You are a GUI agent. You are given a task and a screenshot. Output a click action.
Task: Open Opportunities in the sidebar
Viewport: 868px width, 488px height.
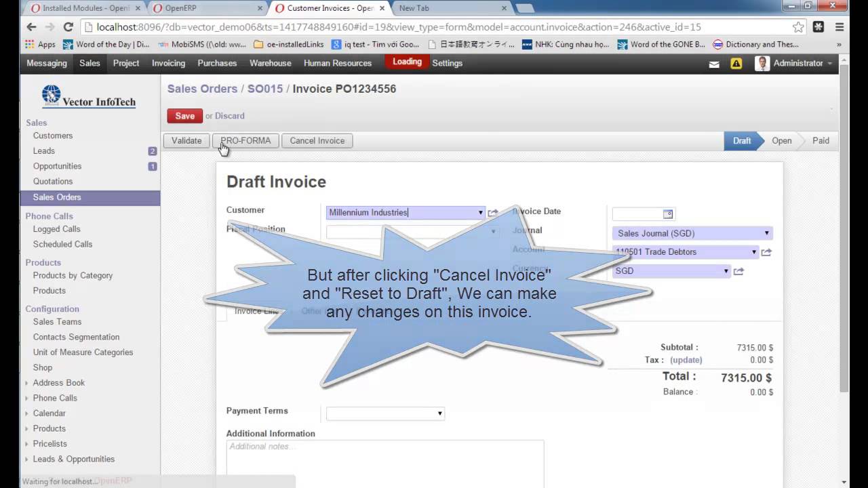57,166
